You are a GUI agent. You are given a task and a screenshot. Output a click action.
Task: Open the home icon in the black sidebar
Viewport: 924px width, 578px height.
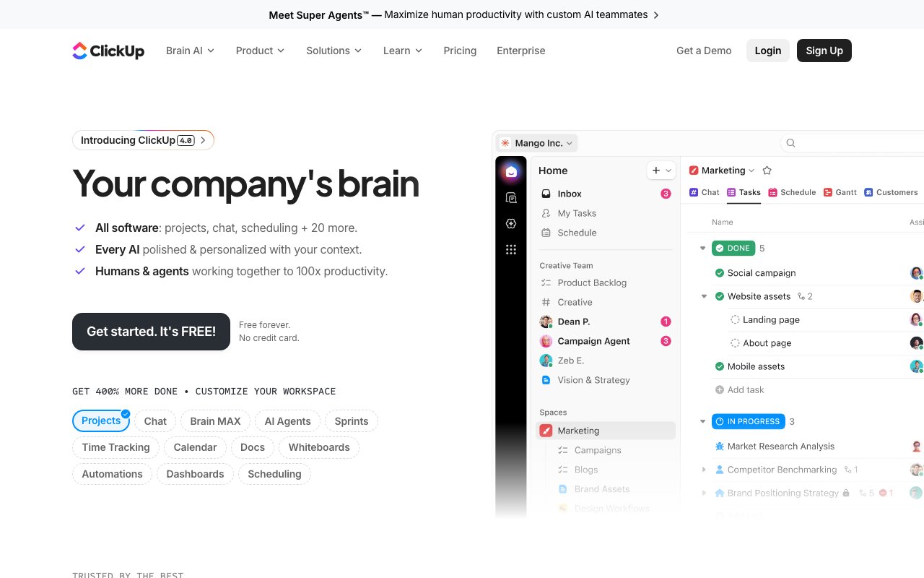(511, 172)
